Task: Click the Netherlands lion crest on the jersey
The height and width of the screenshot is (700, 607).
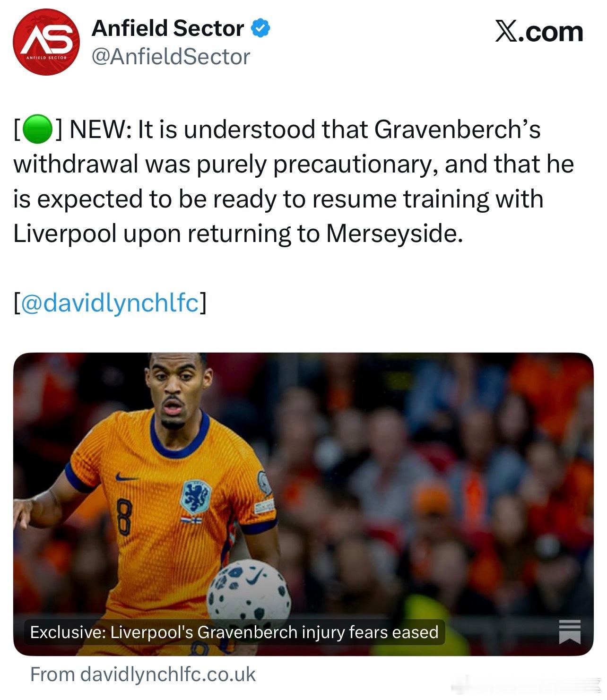Action: (195, 496)
